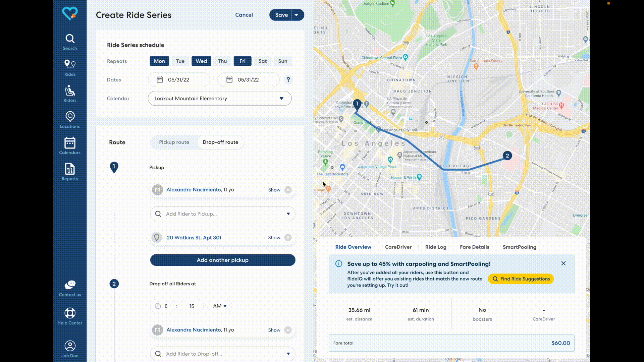Click Add another pickup button
The height and width of the screenshot is (362, 644).
[223, 260]
